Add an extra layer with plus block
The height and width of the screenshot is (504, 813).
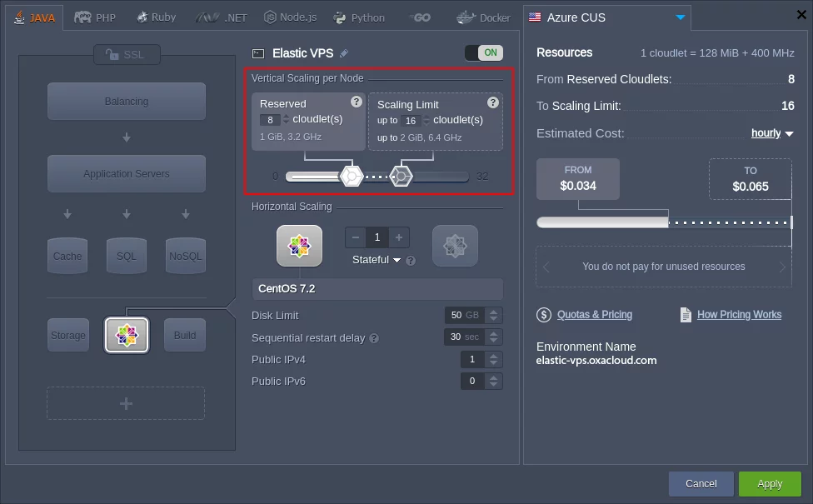tap(126, 403)
